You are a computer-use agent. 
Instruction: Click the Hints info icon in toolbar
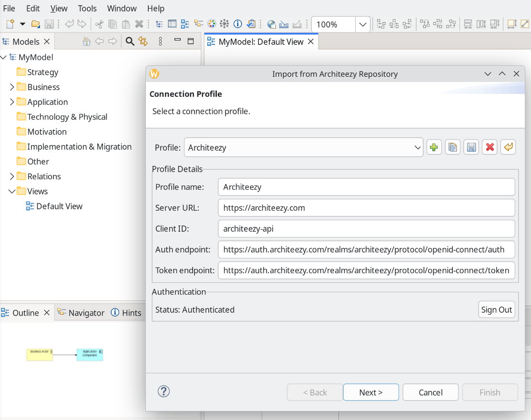pos(238,24)
